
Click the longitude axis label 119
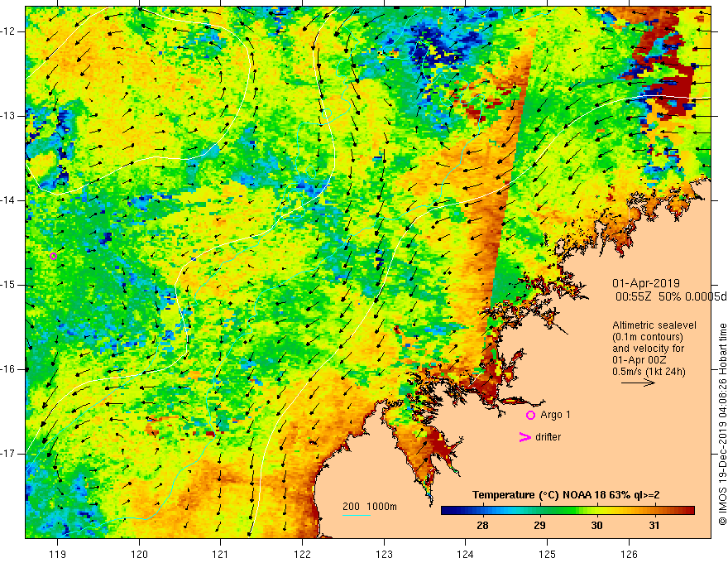click(57, 554)
